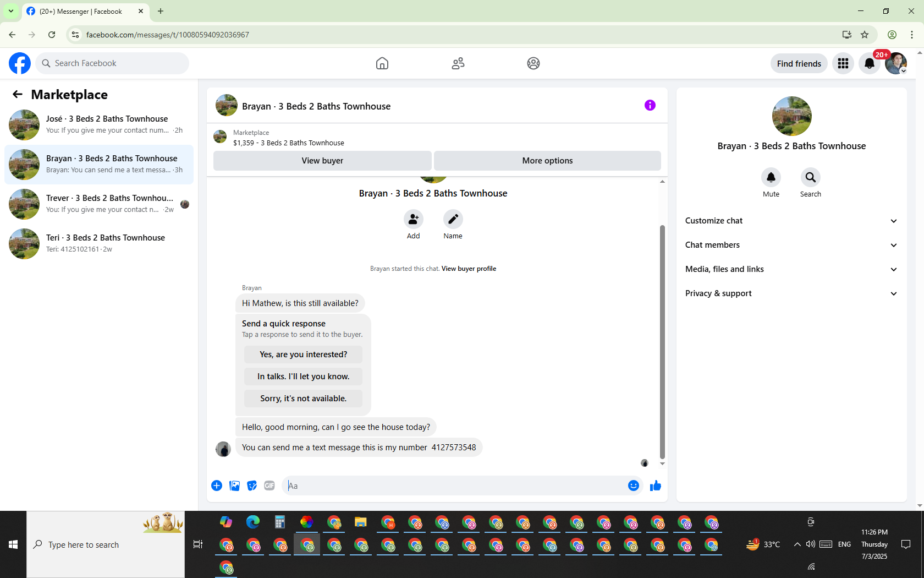The image size is (924, 578).
Task: Send quick reply Yes, are you interested?
Action: [303, 355]
